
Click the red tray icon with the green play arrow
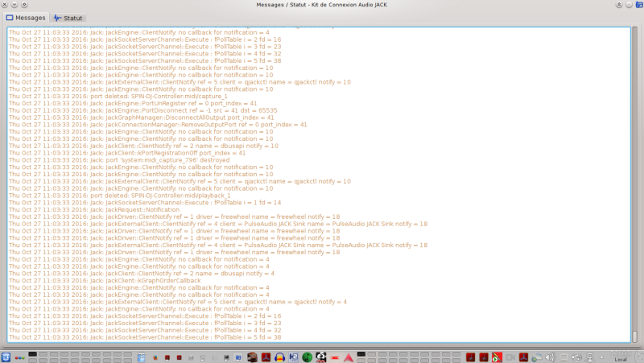497,357
